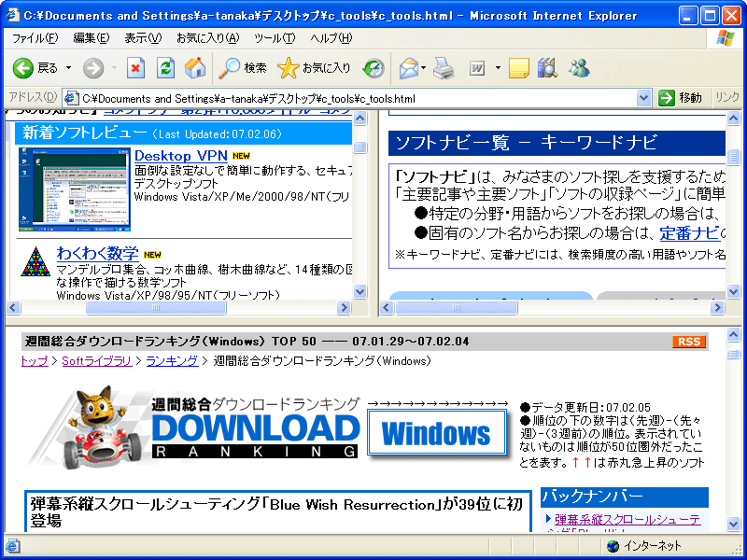747x560 pixels.
Task: Open Forward button history dropdown arrow
Action: 114,68
